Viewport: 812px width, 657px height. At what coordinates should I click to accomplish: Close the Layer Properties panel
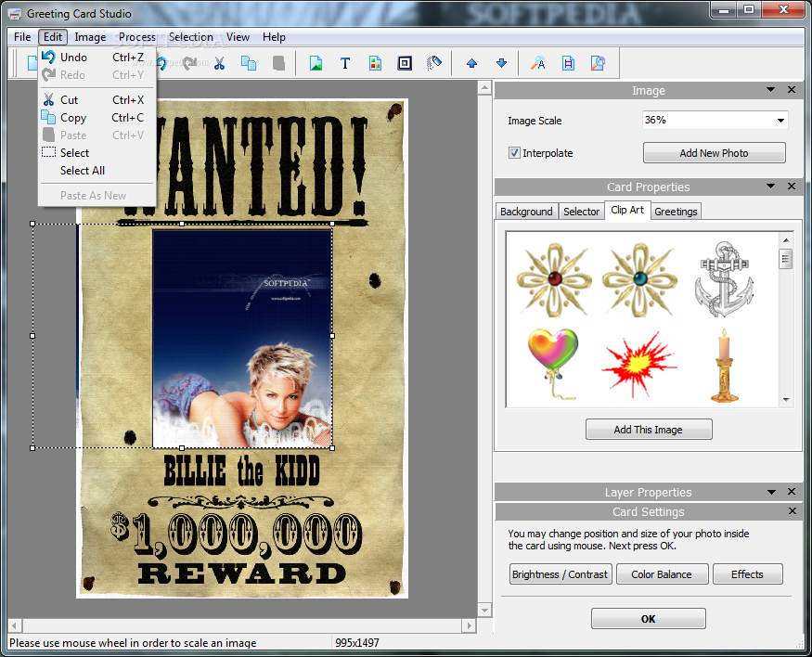pyautogui.click(x=792, y=491)
